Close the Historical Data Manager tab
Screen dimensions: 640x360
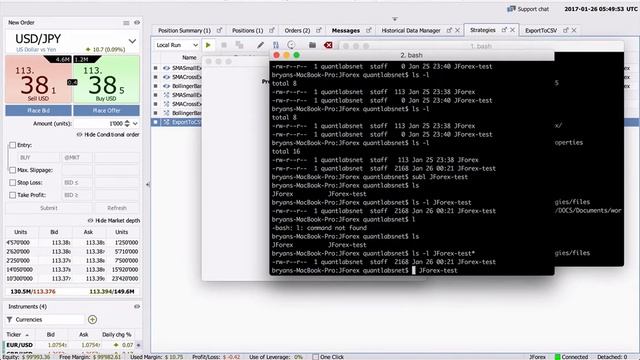(x=458, y=30)
